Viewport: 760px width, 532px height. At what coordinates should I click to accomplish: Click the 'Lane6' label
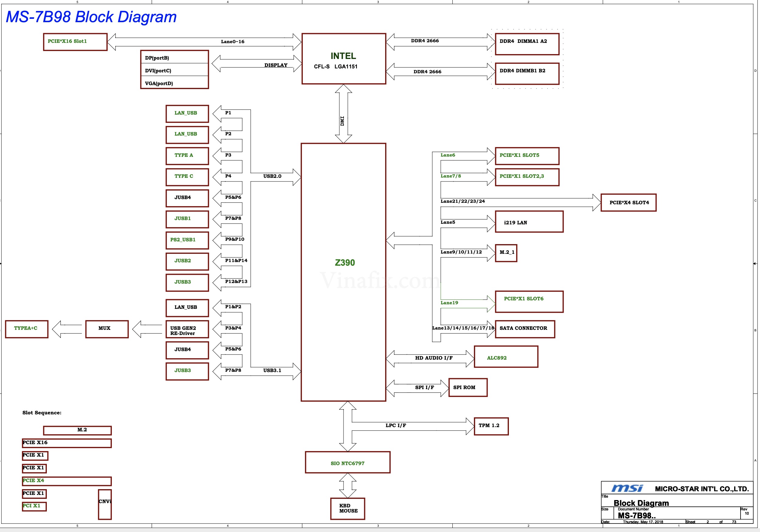click(x=447, y=155)
